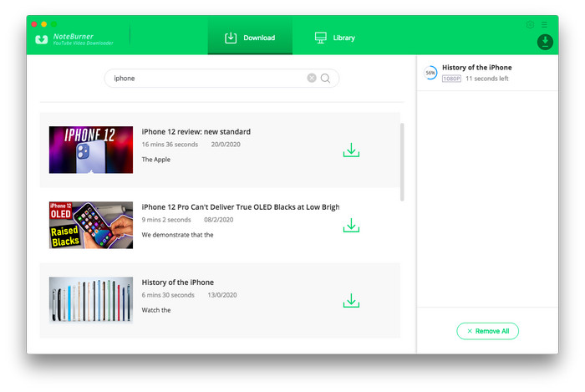Viewport: 585px width, 392px height.
Task: Click the 56% progress circle
Action: 430,73
